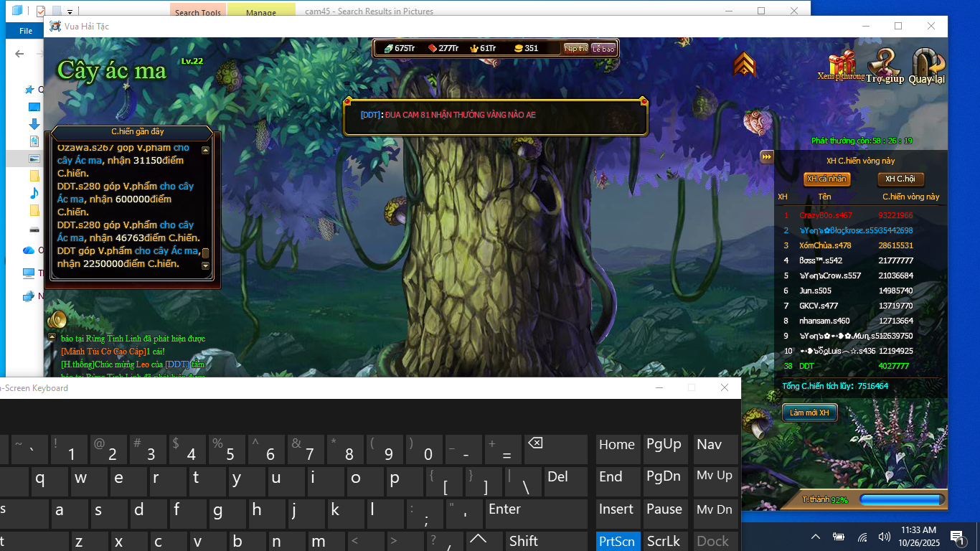
Task: Click the scrollbar thumb in C.hiến gần đây panel
Action: coord(206,253)
